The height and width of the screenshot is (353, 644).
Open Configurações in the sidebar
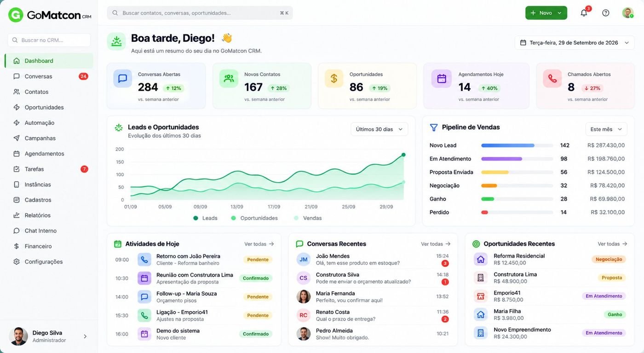[x=49, y=261]
